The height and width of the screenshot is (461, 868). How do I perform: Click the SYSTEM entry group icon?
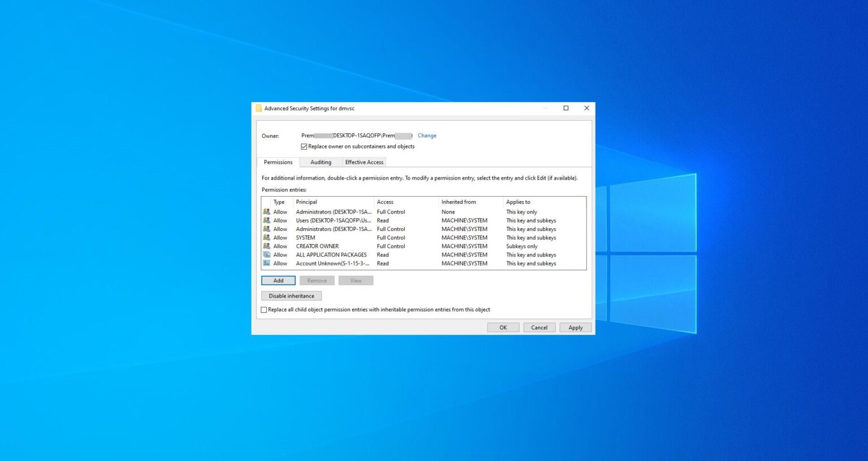267,237
